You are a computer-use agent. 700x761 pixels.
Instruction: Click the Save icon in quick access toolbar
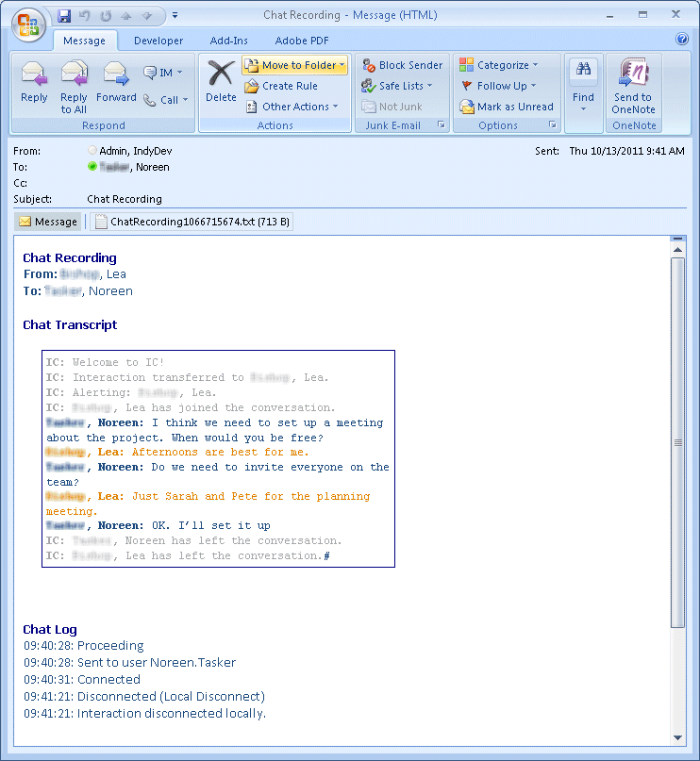pyautogui.click(x=64, y=16)
